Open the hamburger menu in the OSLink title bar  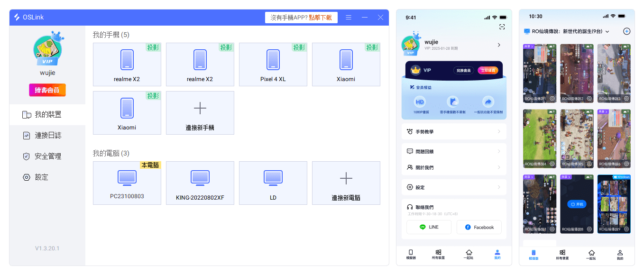pyautogui.click(x=349, y=17)
